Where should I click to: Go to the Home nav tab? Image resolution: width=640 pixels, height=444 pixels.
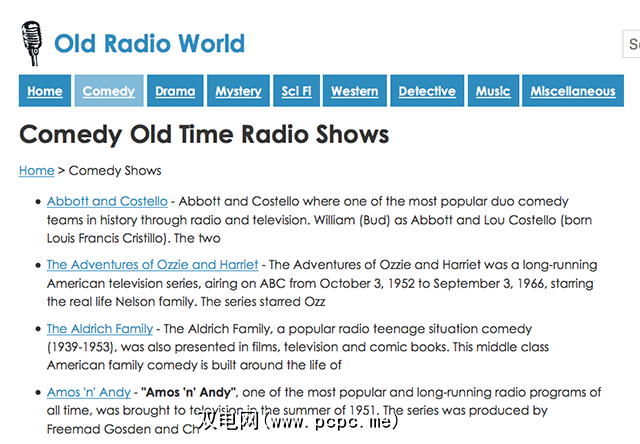tap(45, 91)
